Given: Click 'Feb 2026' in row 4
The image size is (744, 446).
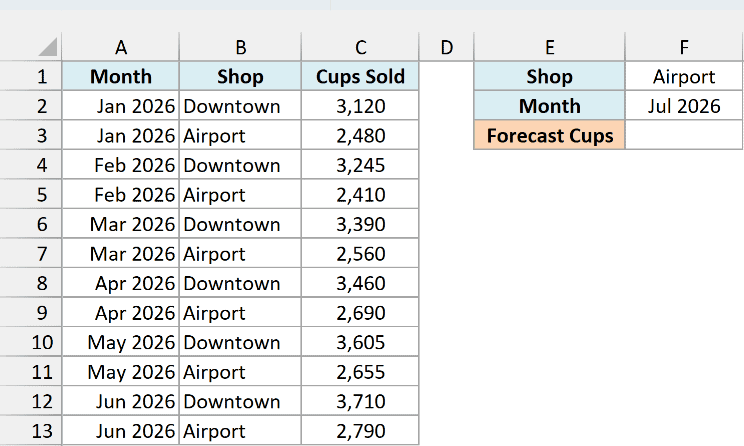Looking at the screenshot, I should 135,165.
